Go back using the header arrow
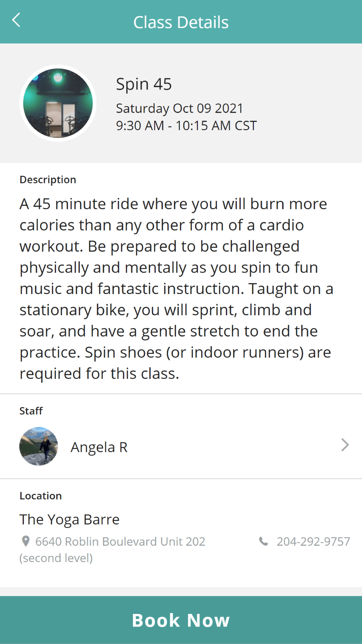The width and height of the screenshot is (362, 644). pos(16,20)
